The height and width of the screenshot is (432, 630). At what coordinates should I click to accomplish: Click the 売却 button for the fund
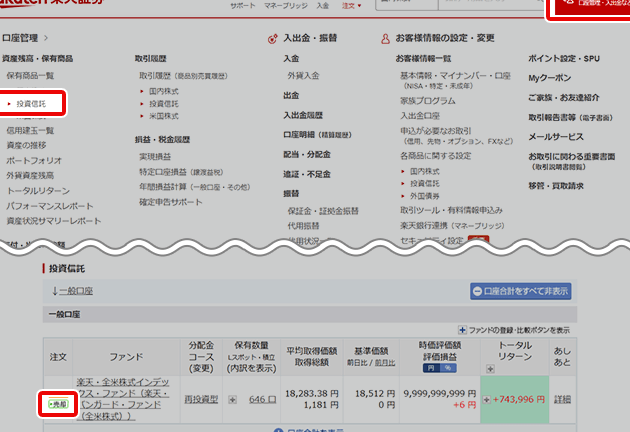click(x=58, y=404)
